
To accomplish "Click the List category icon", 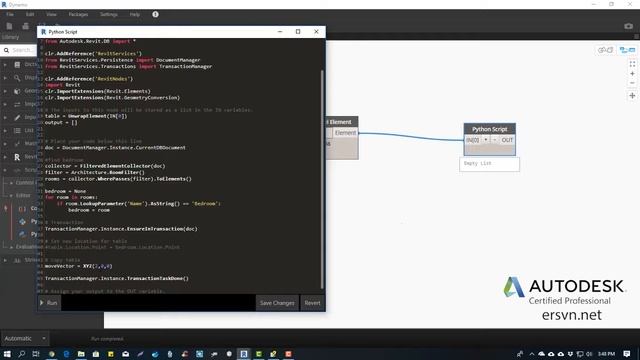I will coord(17,131).
